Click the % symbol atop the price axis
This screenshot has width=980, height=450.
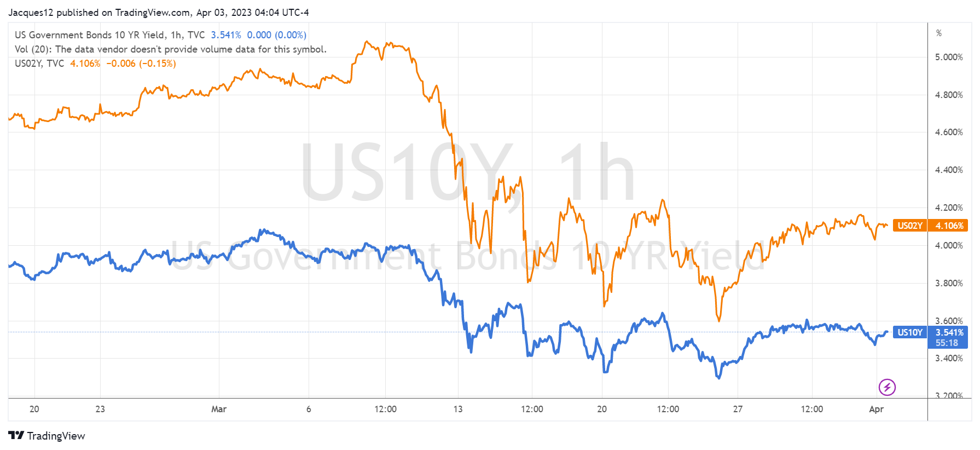[x=939, y=33]
